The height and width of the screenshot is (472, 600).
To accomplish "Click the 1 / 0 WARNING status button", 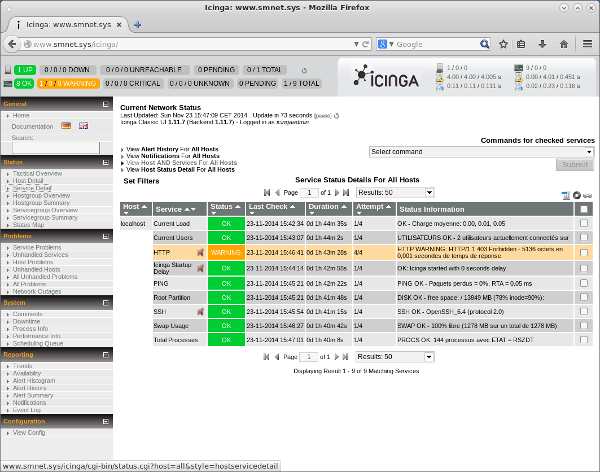I will pyautogui.click(x=65, y=84).
